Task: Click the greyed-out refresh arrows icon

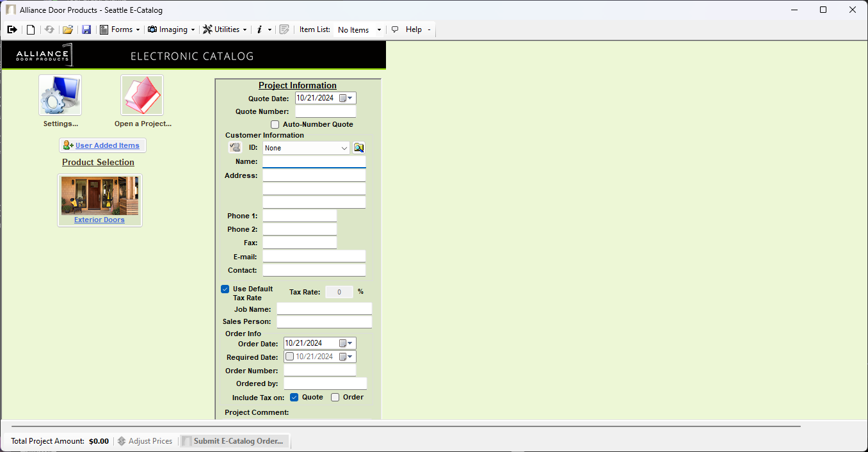Action: [49, 29]
